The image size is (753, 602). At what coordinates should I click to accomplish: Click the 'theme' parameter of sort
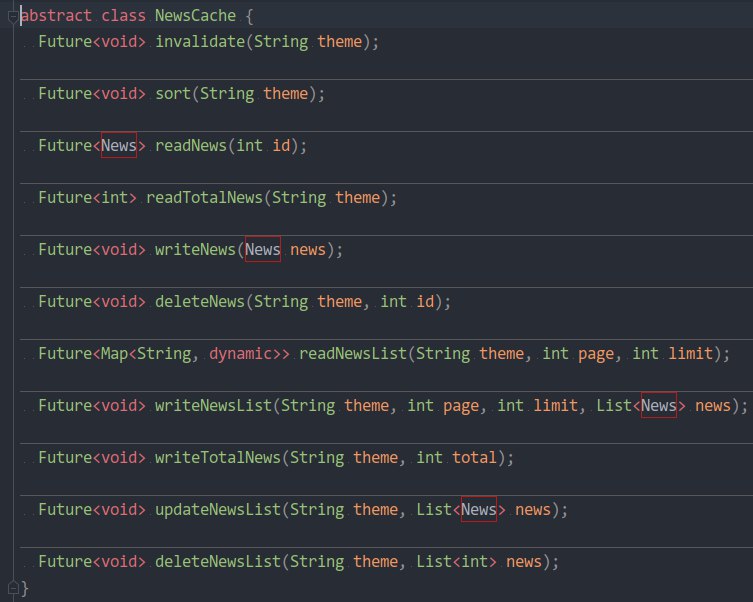point(285,93)
